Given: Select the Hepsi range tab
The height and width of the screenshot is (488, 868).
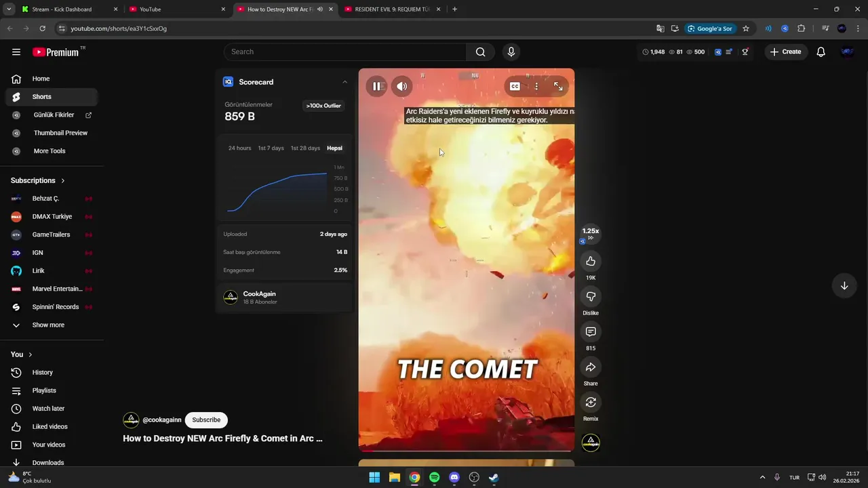Looking at the screenshot, I should point(334,148).
